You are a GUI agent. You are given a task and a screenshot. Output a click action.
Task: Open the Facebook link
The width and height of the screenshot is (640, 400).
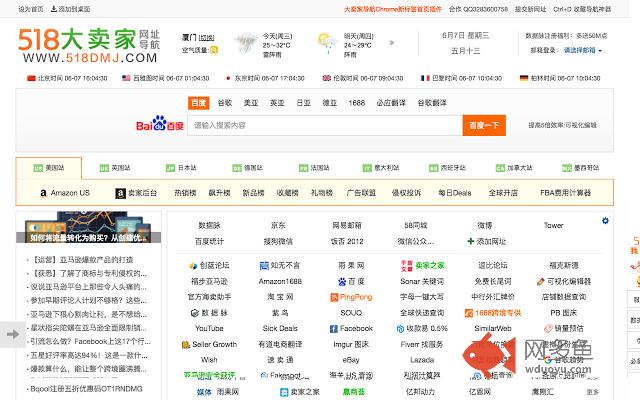tap(351, 329)
